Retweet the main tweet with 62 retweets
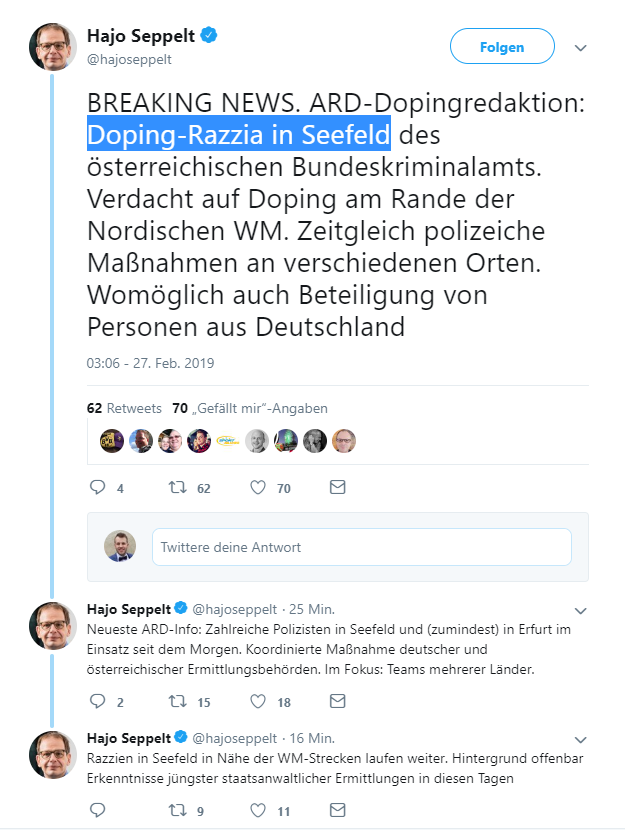The image size is (625, 830). pos(177,487)
